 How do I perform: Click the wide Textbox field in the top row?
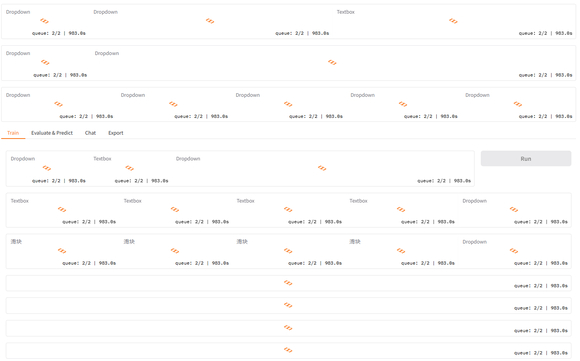tap(454, 21)
